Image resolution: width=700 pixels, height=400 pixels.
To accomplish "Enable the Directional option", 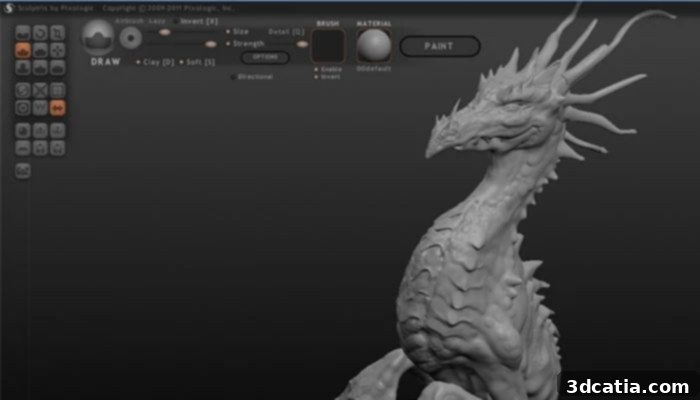I will point(252,77).
